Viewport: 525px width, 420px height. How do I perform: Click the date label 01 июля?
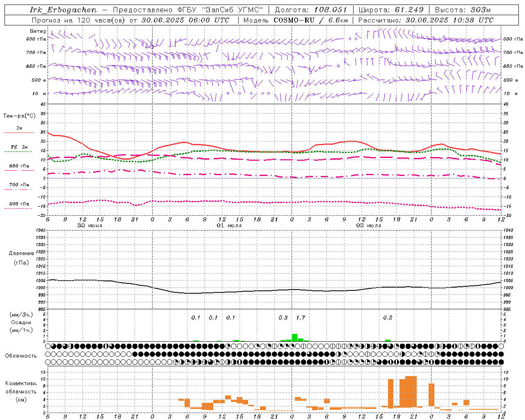pyautogui.click(x=229, y=226)
